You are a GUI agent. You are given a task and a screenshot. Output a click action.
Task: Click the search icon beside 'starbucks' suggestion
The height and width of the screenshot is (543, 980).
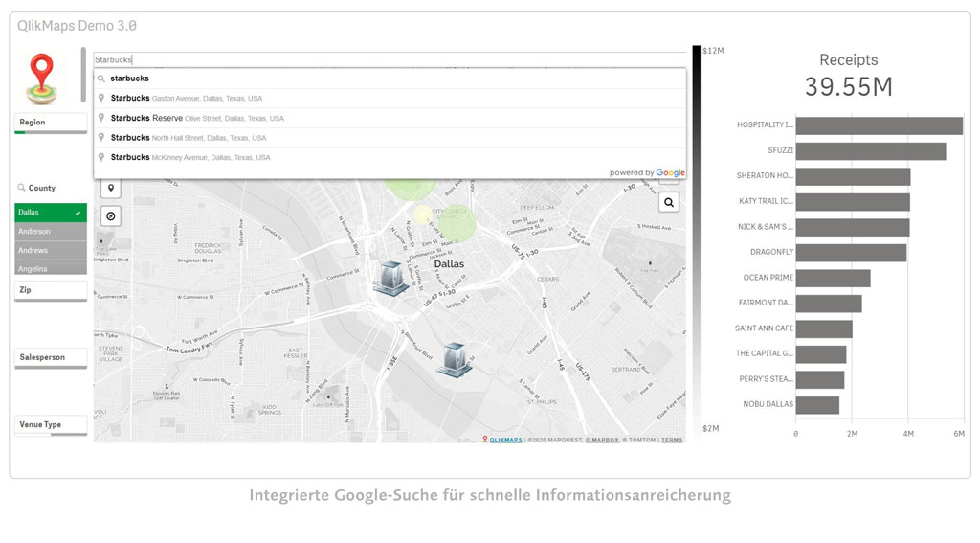pyautogui.click(x=101, y=79)
